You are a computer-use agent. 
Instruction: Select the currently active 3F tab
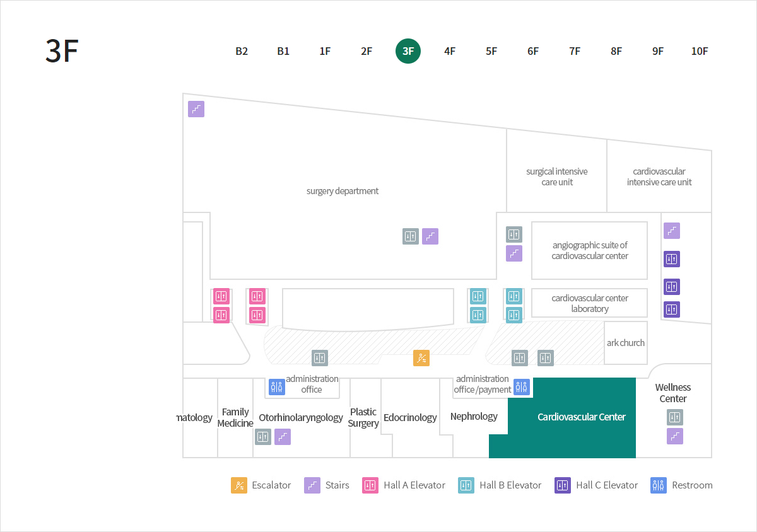[408, 52]
